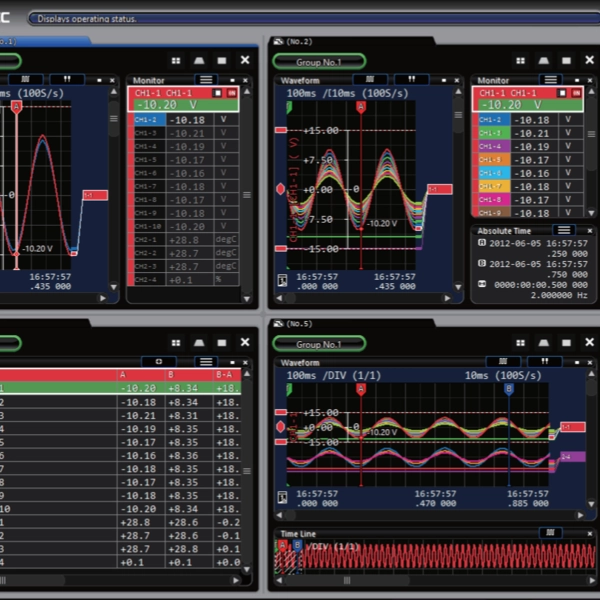Open the menu in the cursor table panel header
The image size is (600, 600).
click(x=205, y=361)
